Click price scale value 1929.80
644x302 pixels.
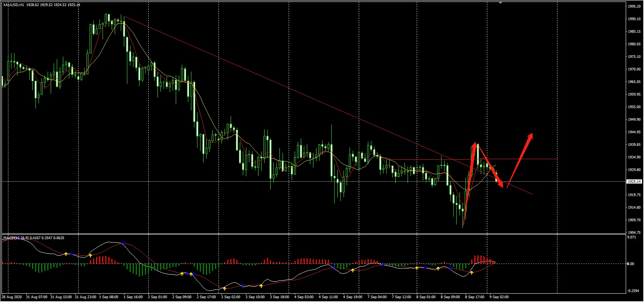[634, 170]
